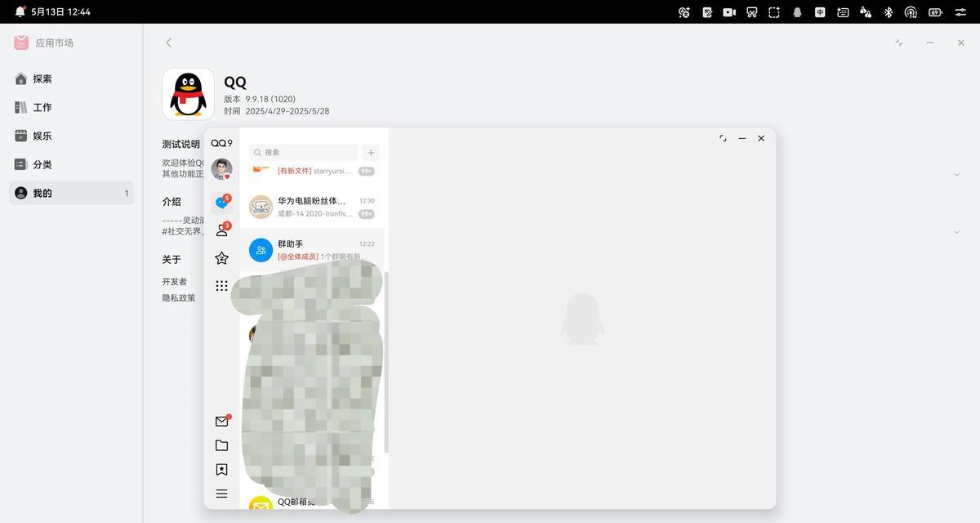Open the 群助手 conversation

(x=312, y=250)
